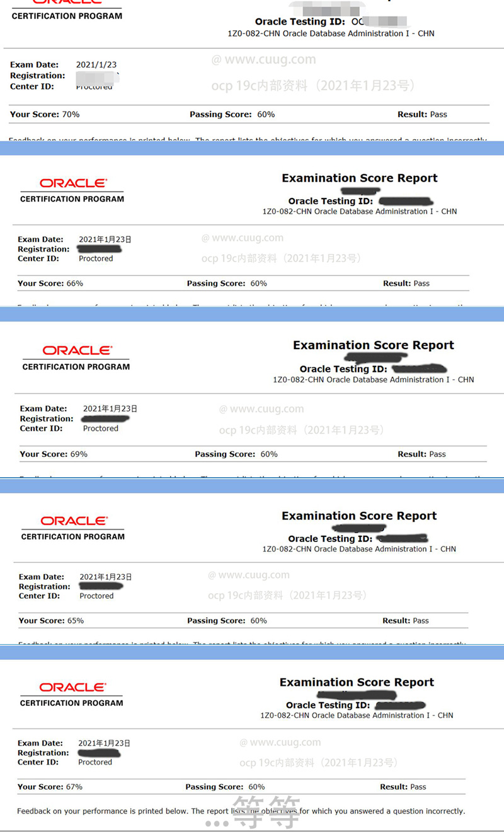Click the "Proctored" Center ID value in the 67% report
The height and width of the screenshot is (832, 504).
(x=95, y=762)
